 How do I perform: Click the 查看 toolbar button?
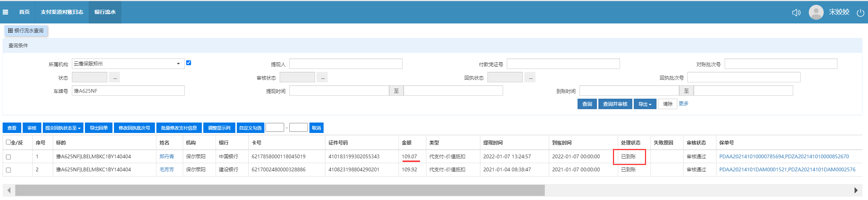[x=12, y=128]
